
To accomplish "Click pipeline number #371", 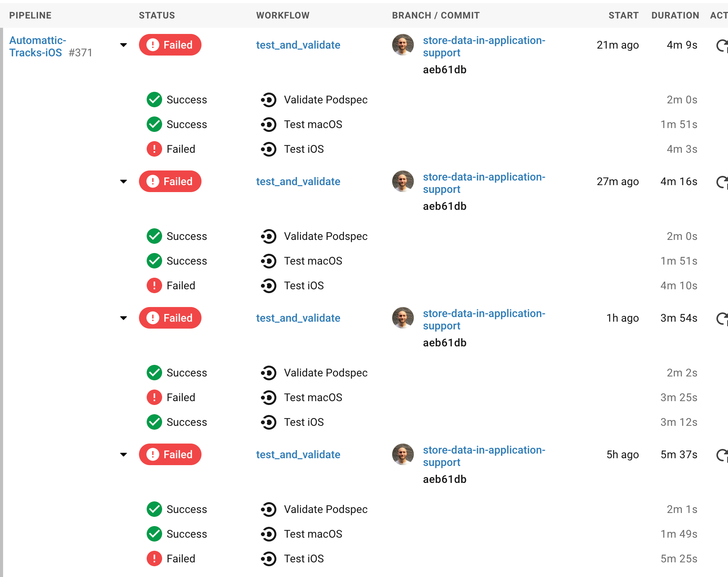I will click(x=80, y=53).
